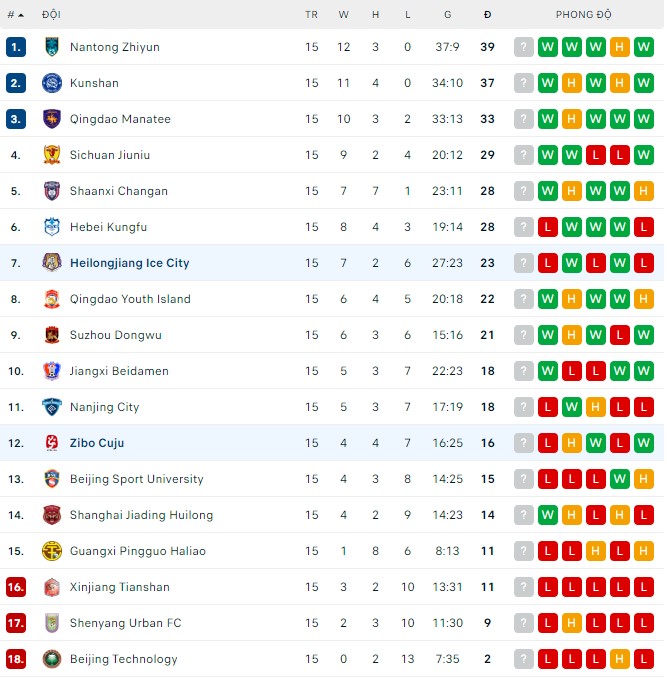Click Nantong Zhiyun's orange H draw badge
The height and width of the screenshot is (679, 667).
point(620,47)
